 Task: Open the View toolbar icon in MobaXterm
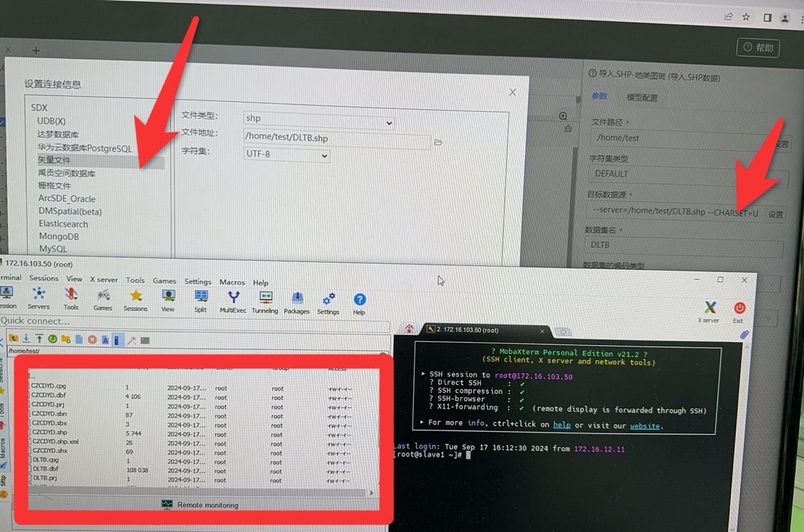tap(168, 301)
